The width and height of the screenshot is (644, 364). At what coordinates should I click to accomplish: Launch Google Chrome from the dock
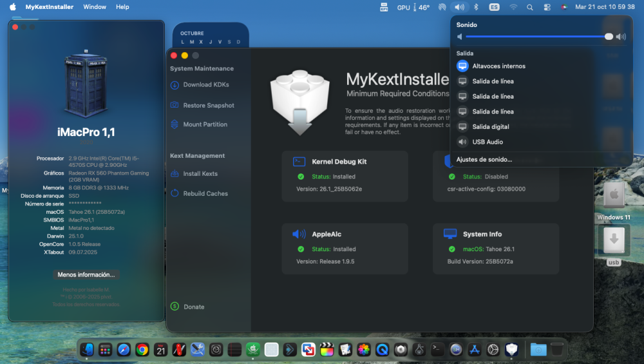tap(142, 350)
